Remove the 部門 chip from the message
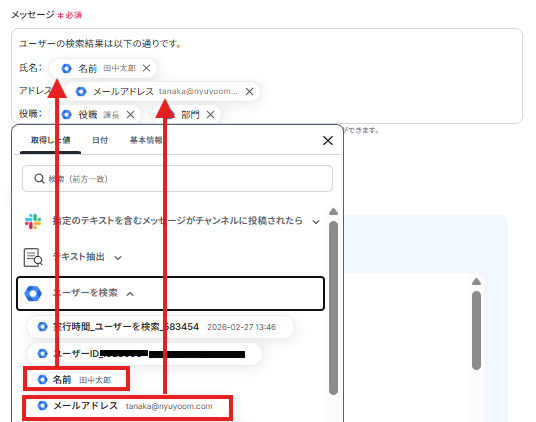Screen dimensions: 536x422 [x=210, y=114]
